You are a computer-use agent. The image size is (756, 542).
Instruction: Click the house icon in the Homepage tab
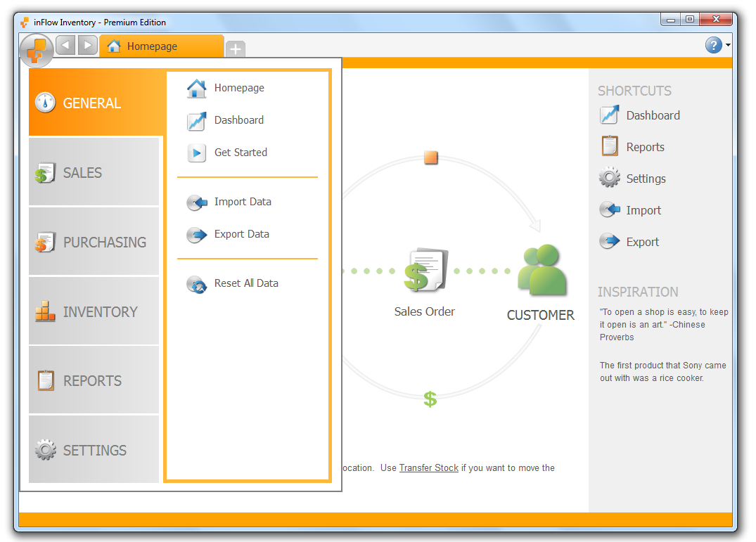[114, 46]
